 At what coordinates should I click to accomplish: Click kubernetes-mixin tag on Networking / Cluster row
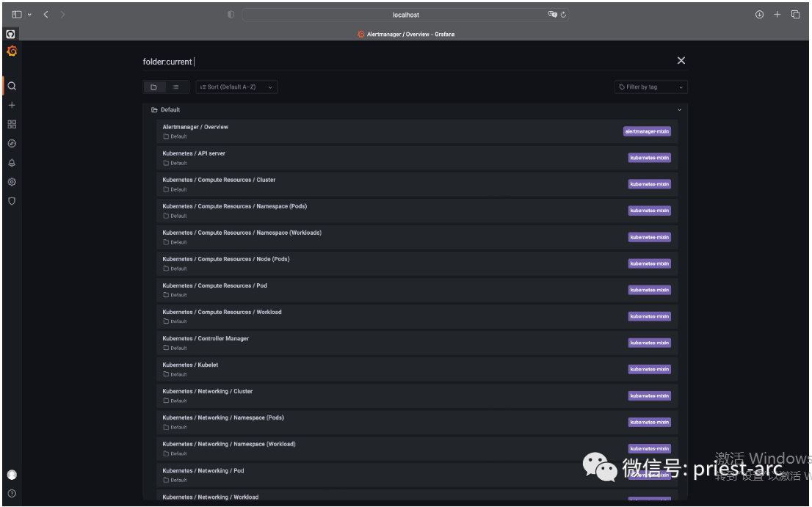coord(650,395)
